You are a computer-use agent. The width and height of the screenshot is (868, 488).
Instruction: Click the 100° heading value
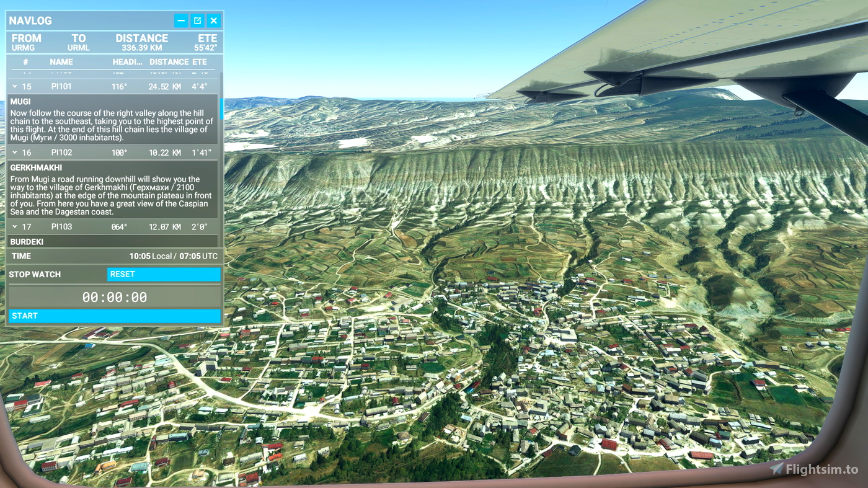coord(120,153)
